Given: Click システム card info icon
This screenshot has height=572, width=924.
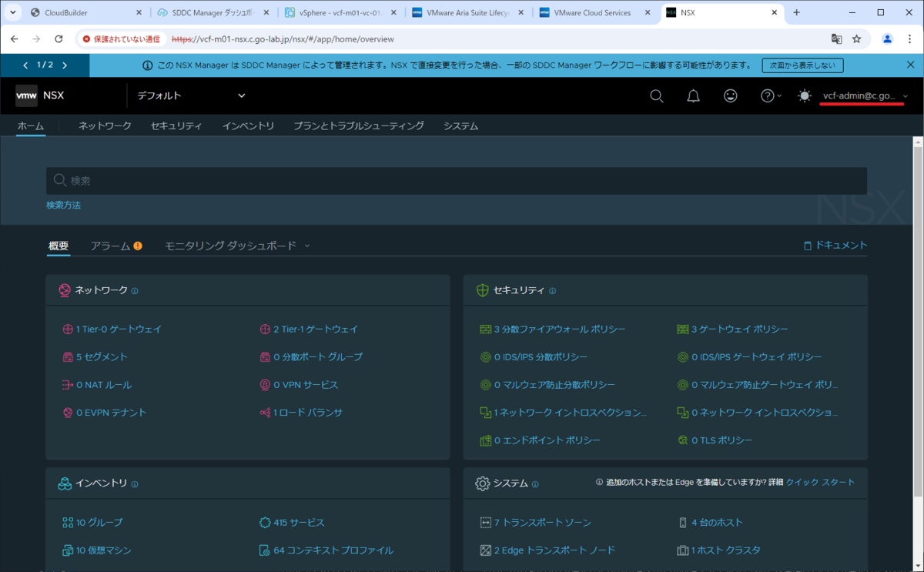Looking at the screenshot, I should (x=535, y=484).
